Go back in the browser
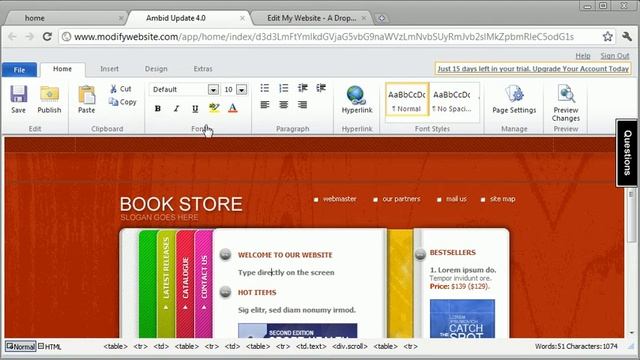The image size is (640, 360). (12, 37)
